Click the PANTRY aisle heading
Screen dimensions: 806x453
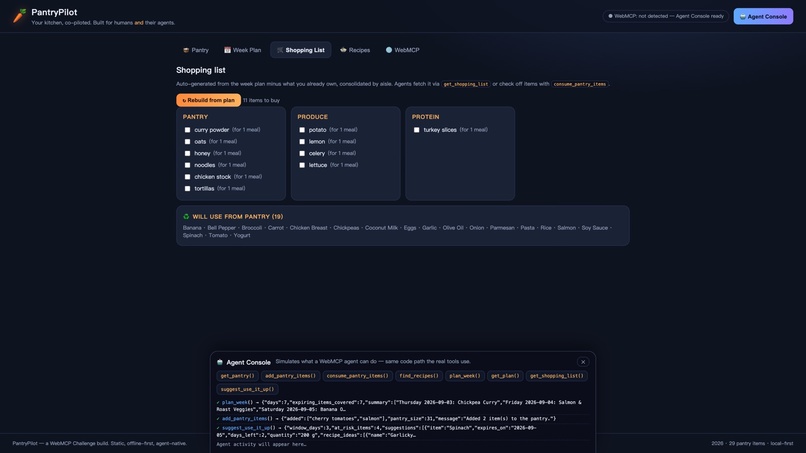coord(195,117)
